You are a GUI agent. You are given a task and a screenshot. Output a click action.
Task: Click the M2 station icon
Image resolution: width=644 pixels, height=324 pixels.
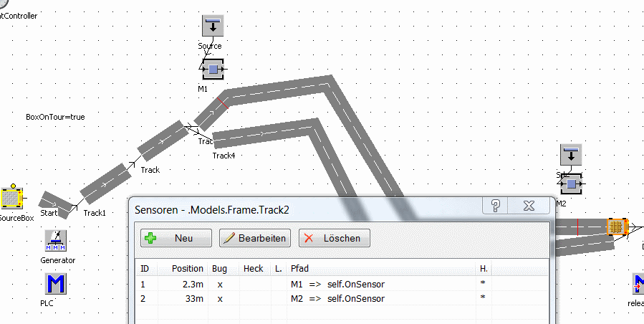click(570, 185)
